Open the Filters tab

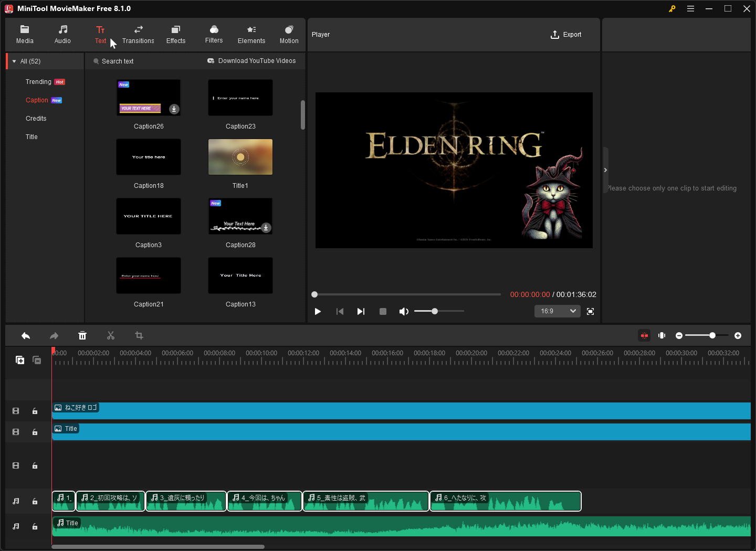point(214,35)
